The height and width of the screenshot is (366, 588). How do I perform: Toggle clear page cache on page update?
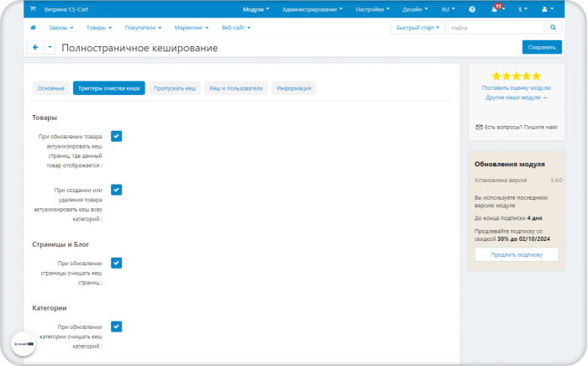point(116,263)
